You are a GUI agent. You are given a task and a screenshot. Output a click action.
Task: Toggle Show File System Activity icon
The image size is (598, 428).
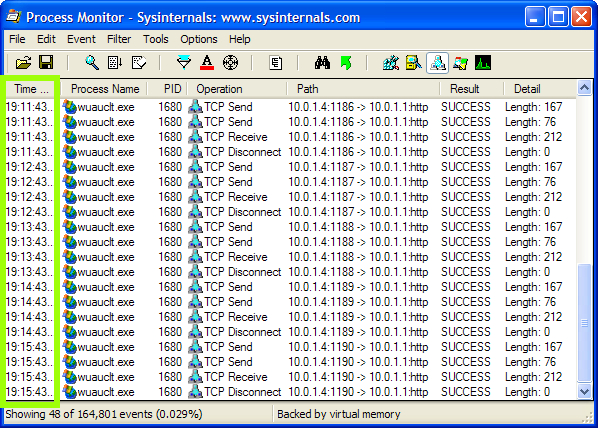tap(414, 63)
